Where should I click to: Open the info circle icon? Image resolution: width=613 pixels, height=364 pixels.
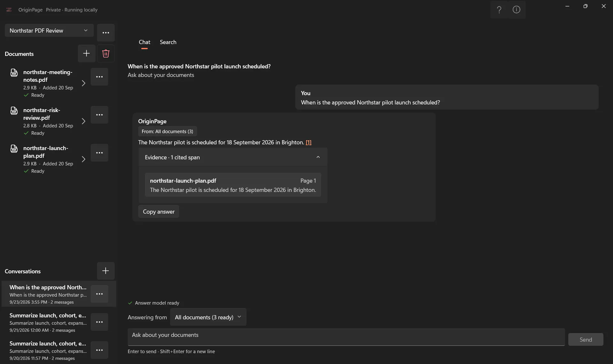click(x=517, y=10)
